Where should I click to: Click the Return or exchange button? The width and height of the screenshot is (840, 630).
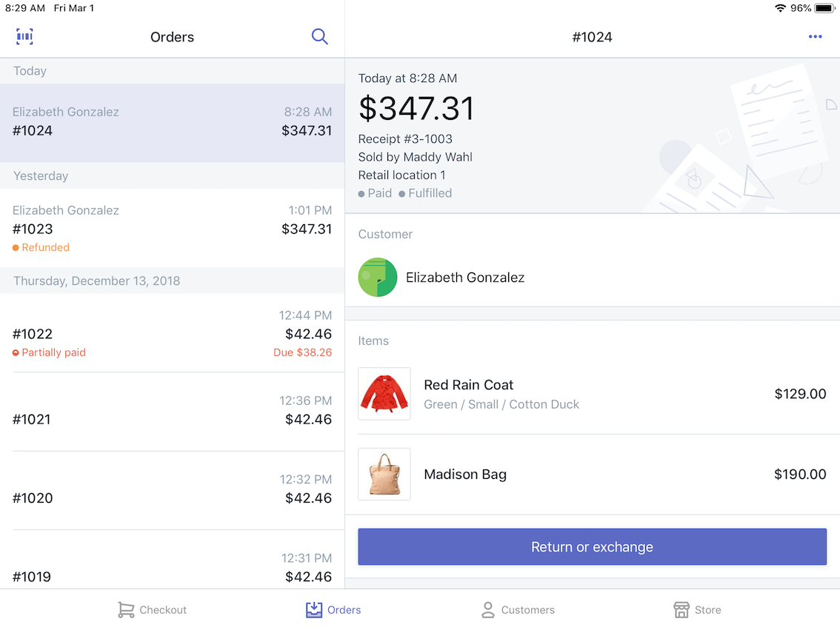592,546
